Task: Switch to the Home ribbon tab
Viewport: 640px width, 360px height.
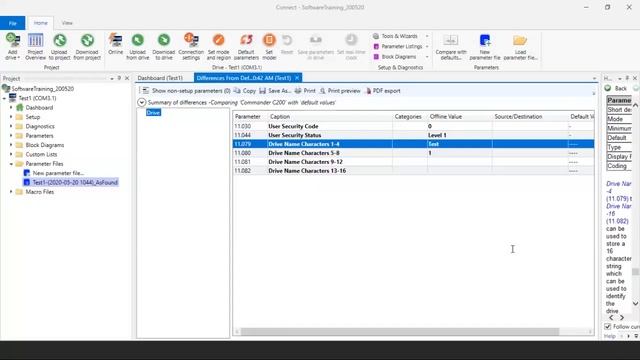Action: click(40, 23)
